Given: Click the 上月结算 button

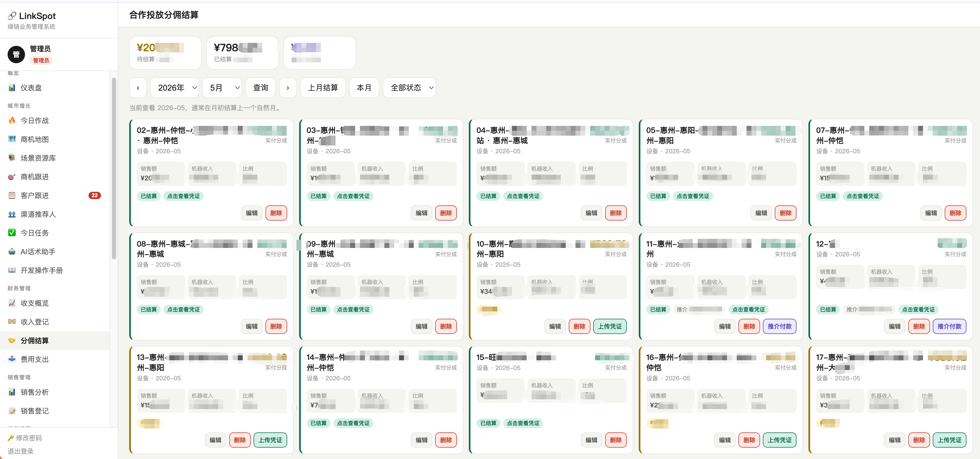Looking at the screenshot, I should [x=323, y=88].
